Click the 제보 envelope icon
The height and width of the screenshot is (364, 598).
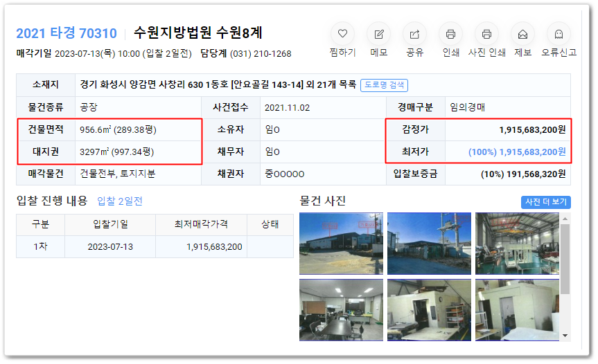pyautogui.click(x=522, y=35)
